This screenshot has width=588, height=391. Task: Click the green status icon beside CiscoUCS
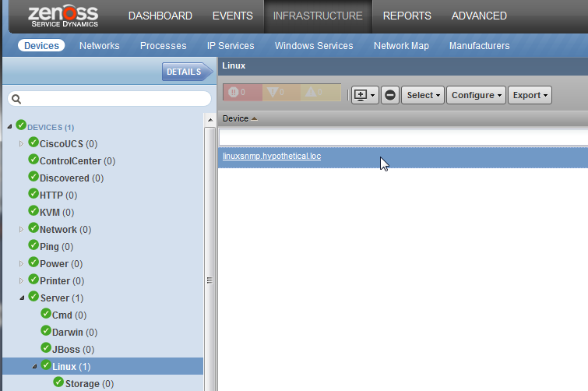(33, 143)
